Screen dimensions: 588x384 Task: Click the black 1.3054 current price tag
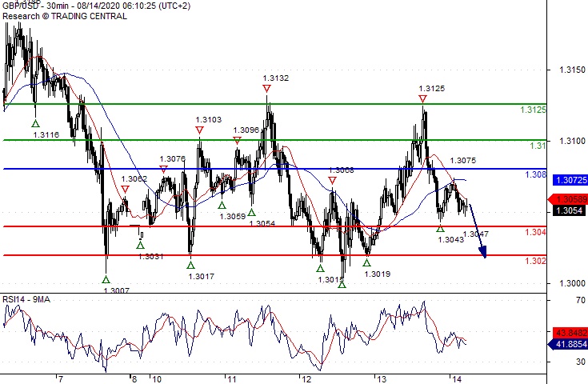[x=569, y=210]
